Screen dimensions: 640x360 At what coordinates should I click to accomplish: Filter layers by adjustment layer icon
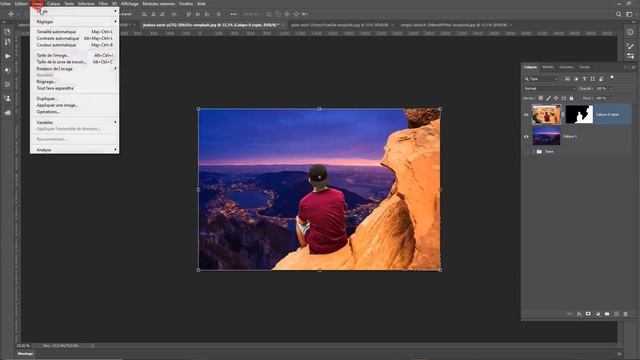point(576,79)
